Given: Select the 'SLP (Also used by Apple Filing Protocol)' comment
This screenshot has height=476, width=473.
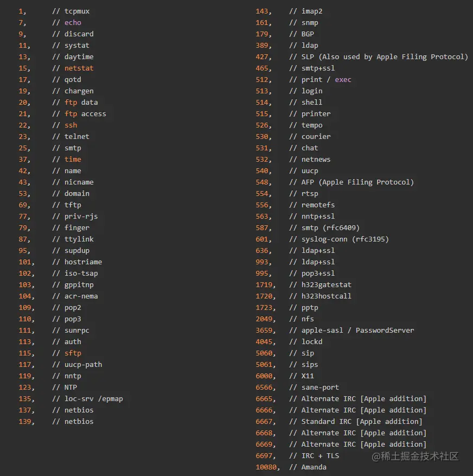Looking at the screenshot, I should pyautogui.click(x=385, y=57).
